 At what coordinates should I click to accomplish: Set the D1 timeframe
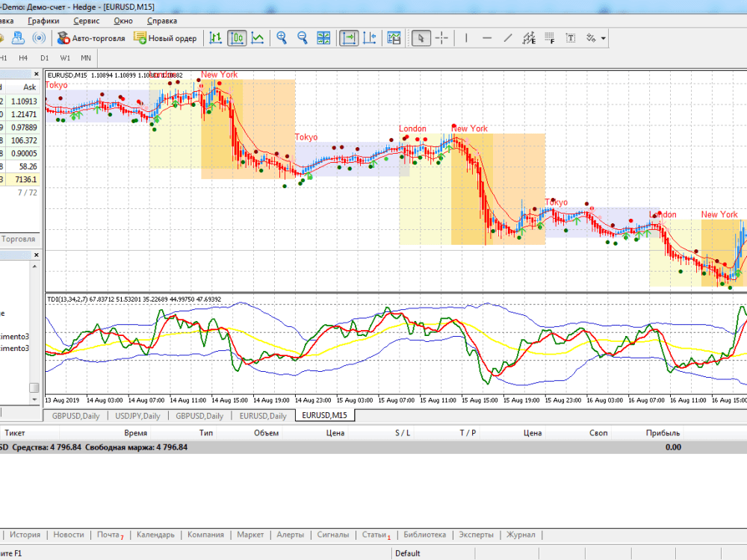coord(44,58)
